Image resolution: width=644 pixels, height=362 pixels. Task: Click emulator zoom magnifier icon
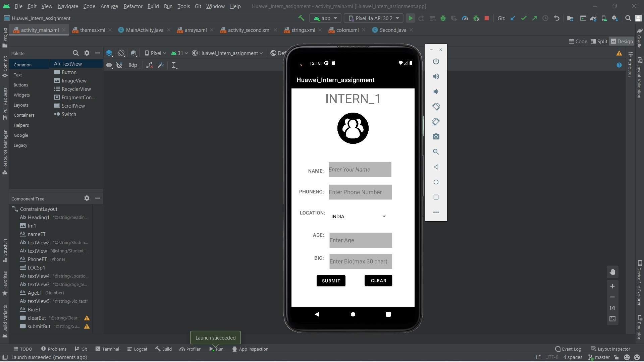point(436,152)
